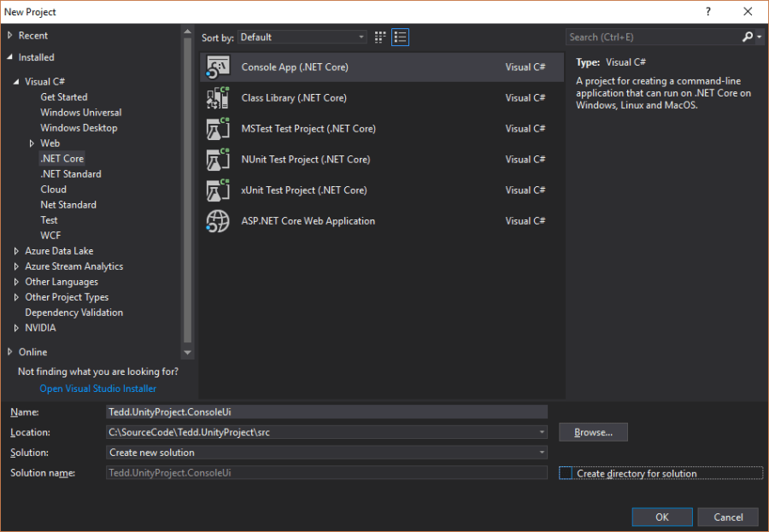Collapse the Visual C# node
The image size is (769, 532).
(x=16, y=81)
